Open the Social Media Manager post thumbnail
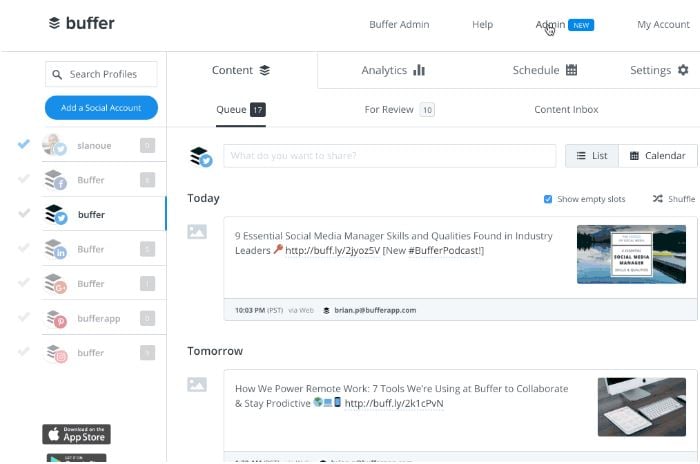The width and height of the screenshot is (700, 464). [x=631, y=254]
